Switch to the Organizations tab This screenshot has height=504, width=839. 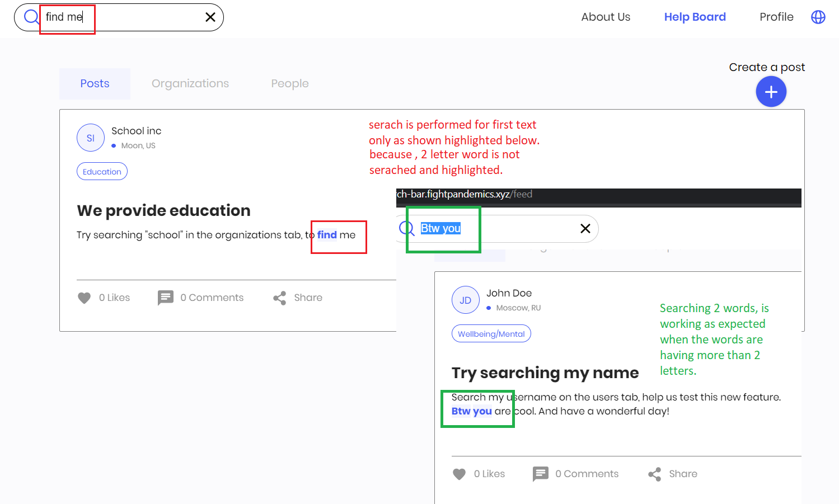coord(190,84)
